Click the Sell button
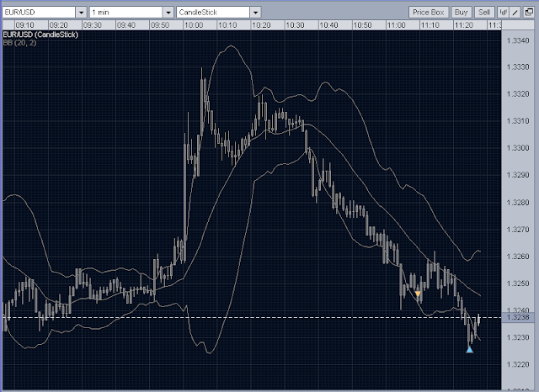The image size is (539, 392). click(x=484, y=13)
